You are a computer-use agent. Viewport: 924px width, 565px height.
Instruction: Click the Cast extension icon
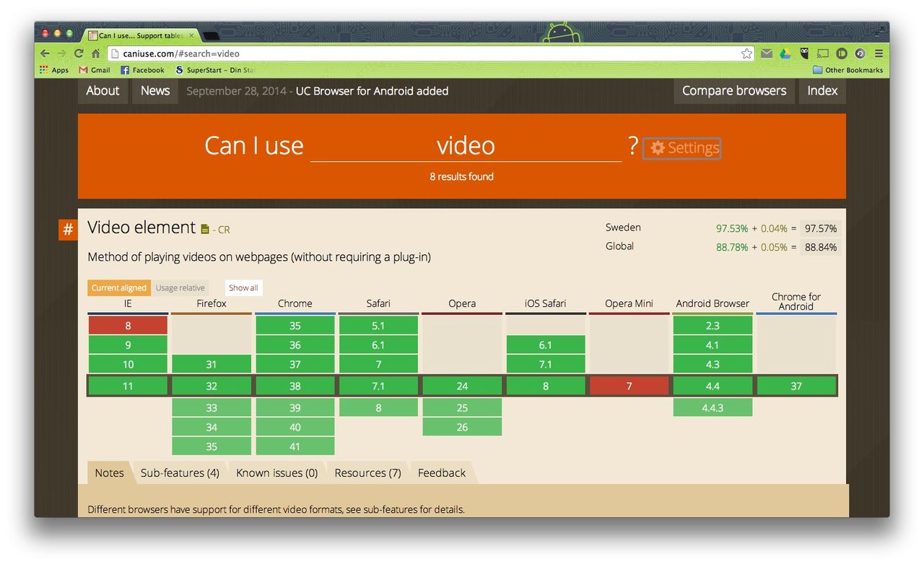click(x=822, y=53)
